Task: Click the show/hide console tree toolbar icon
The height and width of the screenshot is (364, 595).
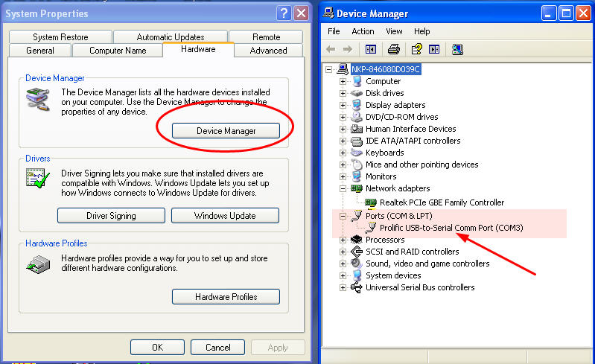Action: 370,49
